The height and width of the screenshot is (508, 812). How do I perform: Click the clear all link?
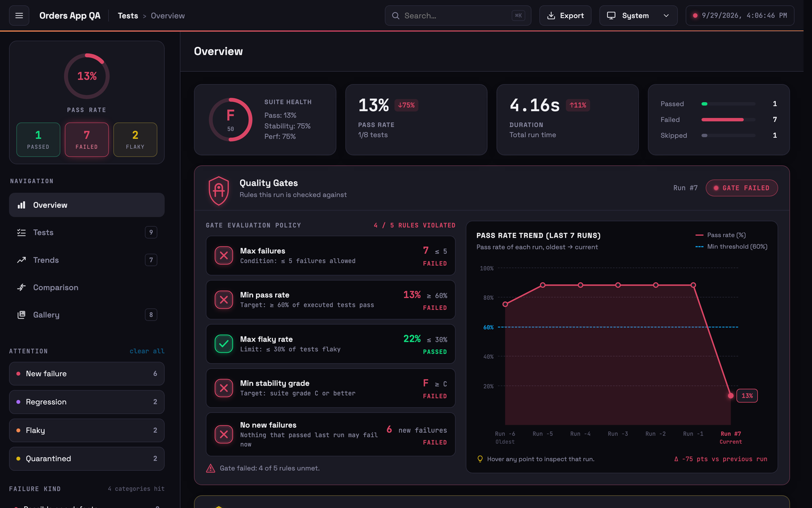pyautogui.click(x=147, y=351)
